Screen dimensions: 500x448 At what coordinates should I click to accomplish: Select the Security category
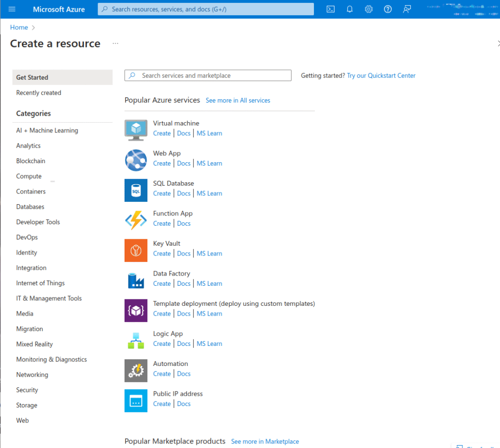(27, 390)
